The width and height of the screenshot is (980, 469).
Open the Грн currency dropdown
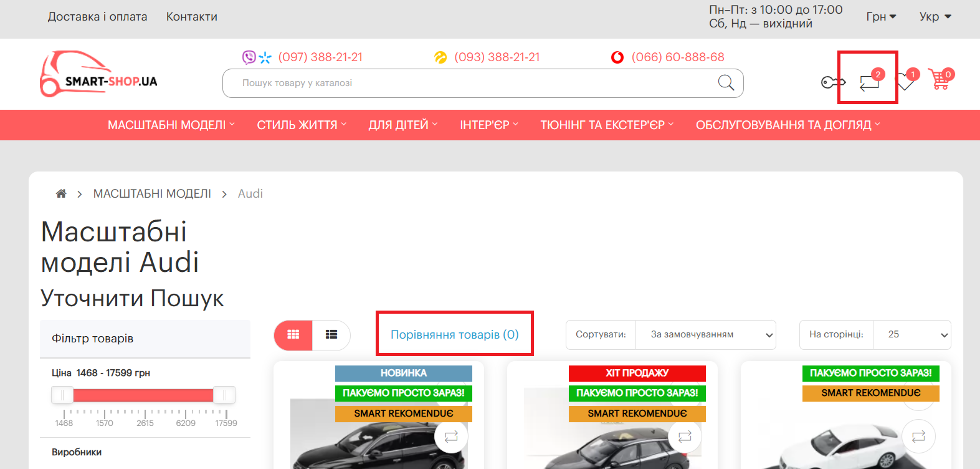point(880,17)
